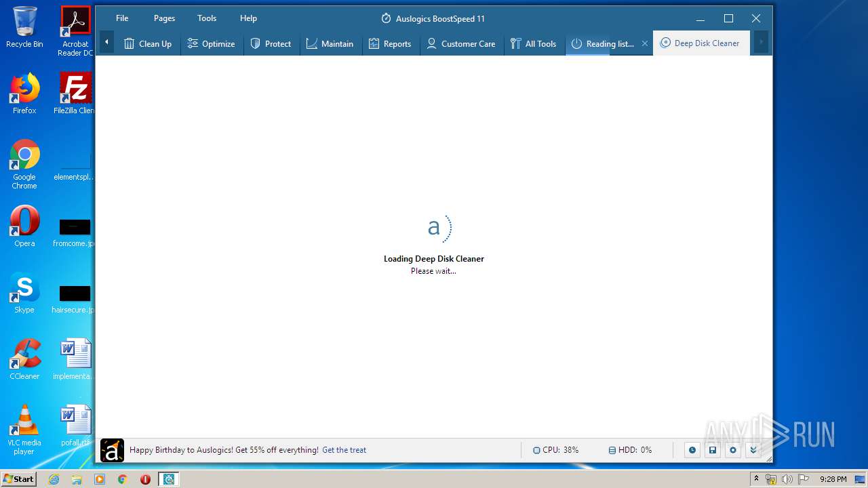Open Opera desktop shortcut

click(x=24, y=227)
